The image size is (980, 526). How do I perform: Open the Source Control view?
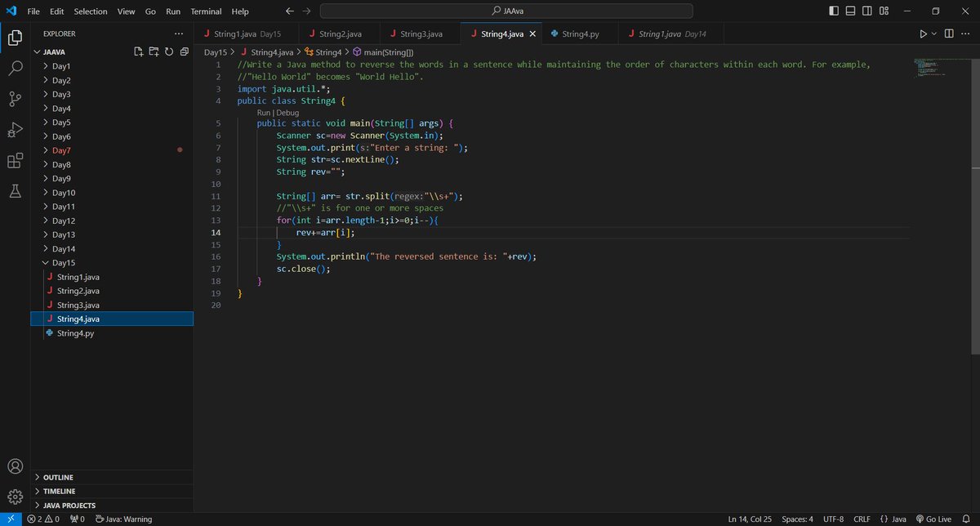tap(15, 99)
